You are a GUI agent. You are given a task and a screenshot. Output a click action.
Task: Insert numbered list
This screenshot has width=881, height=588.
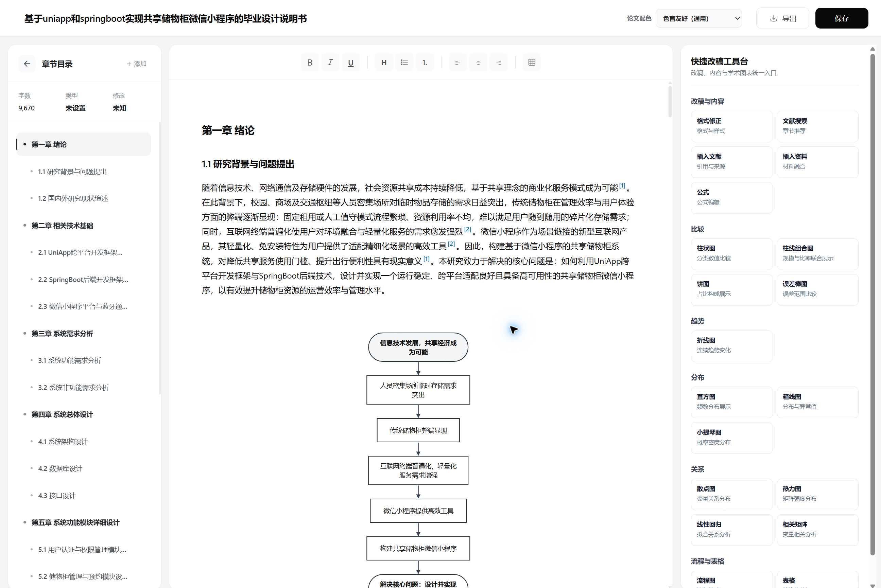(425, 62)
